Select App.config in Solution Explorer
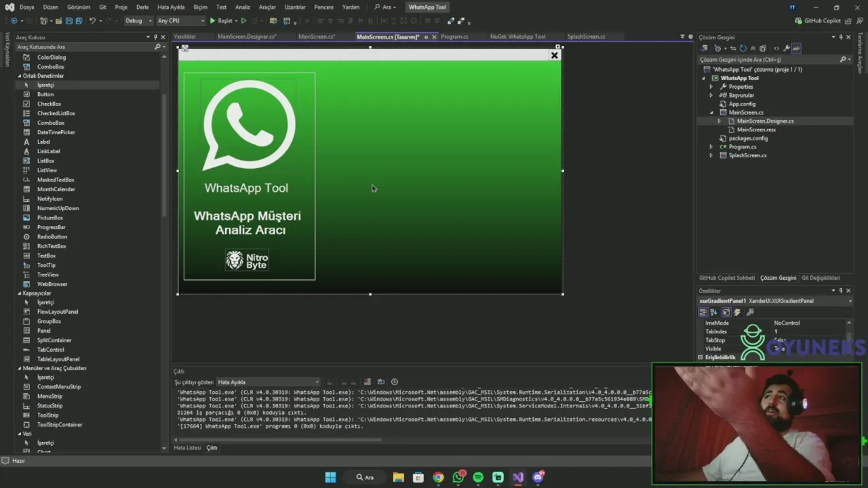Image resolution: width=868 pixels, height=488 pixels. pyautogui.click(x=742, y=104)
